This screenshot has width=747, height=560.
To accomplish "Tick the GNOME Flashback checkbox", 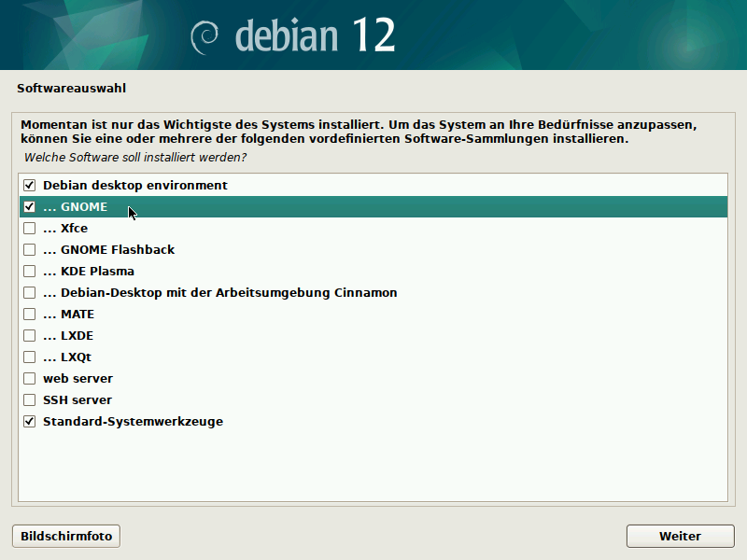I will 30,249.
